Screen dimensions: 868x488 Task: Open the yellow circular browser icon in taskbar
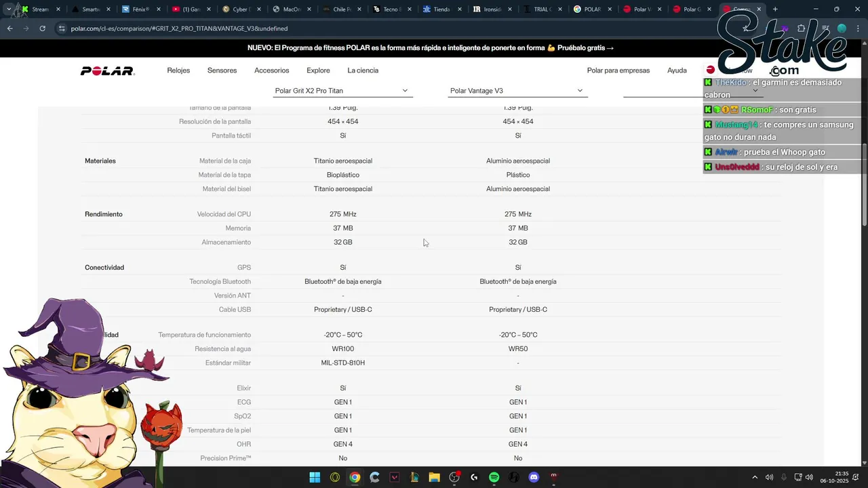pos(334,477)
